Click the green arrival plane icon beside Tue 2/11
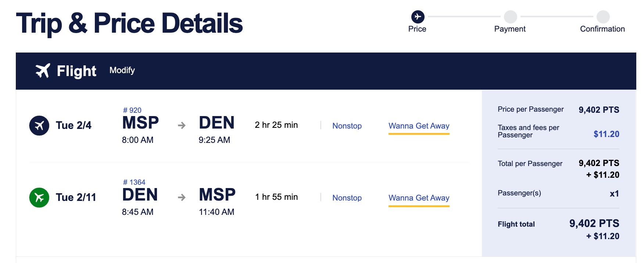644x263 pixels. click(x=40, y=197)
